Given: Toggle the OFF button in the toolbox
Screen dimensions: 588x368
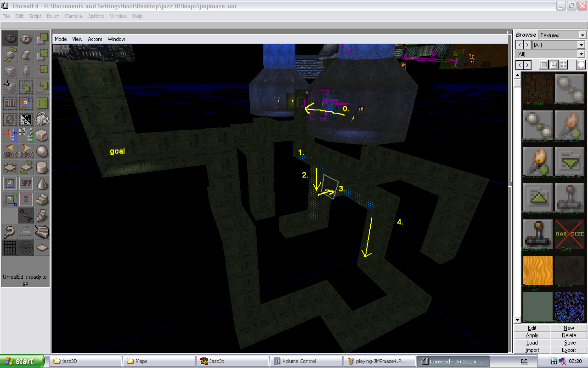Looking at the screenshot, I should tap(26, 183).
